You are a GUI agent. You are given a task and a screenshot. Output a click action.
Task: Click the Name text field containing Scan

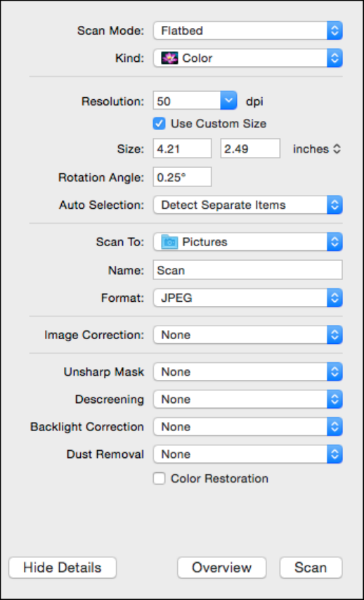tap(248, 270)
